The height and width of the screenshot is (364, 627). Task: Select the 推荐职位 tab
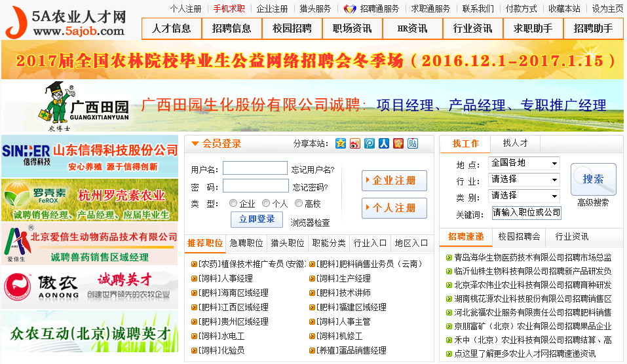click(205, 244)
